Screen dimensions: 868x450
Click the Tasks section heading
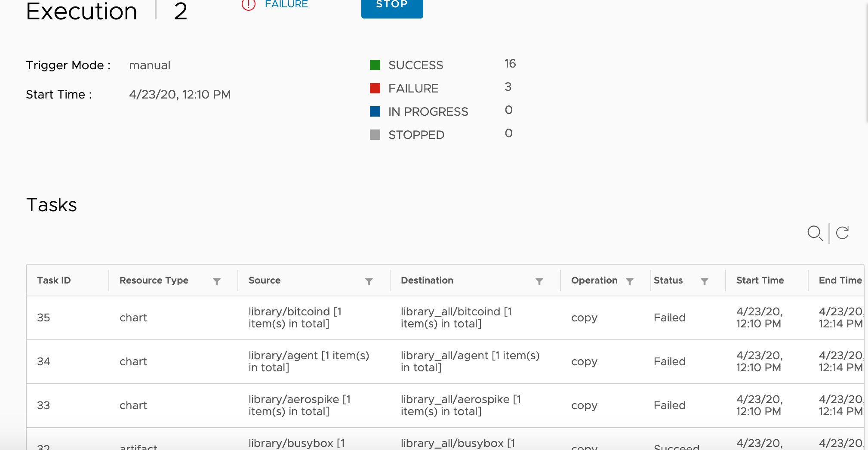point(52,205)
